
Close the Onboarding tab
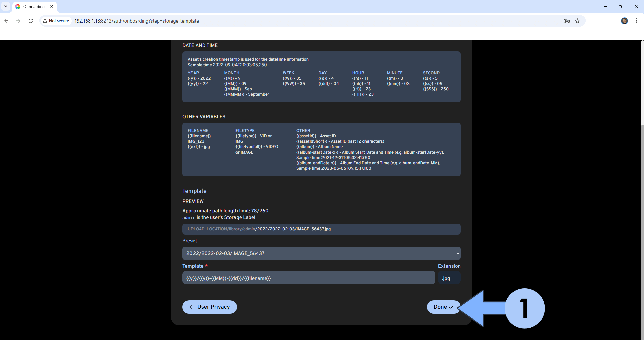[x=52, y=6]
